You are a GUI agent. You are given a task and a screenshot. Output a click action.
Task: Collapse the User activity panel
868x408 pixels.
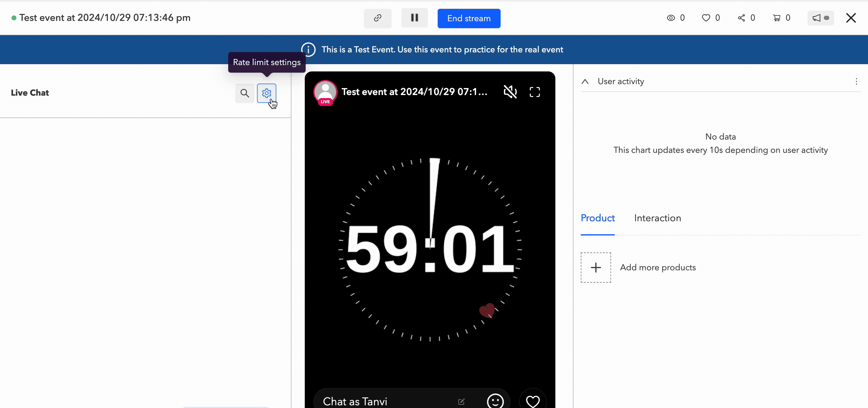click(585, 81)
